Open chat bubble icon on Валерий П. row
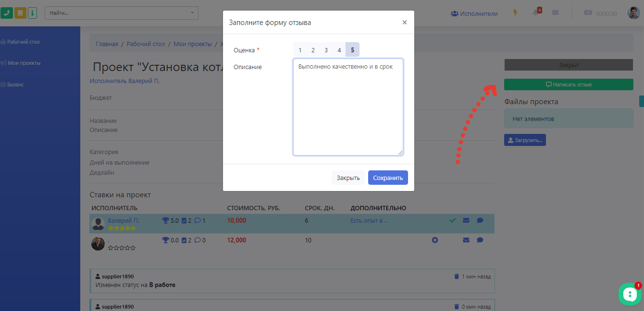Viewport: 644px width, 311px height. click(480, 220)
